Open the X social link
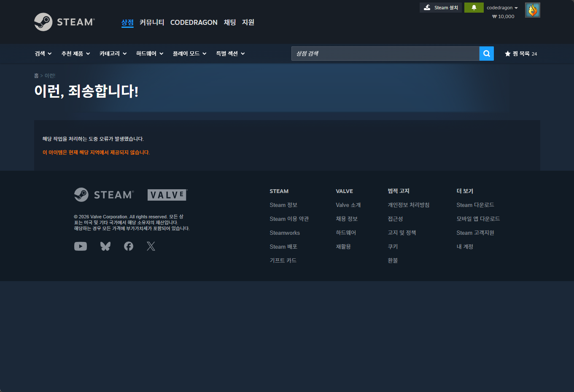Image resolution: width=574 pixels, height=392 pixels. [151, 246]
